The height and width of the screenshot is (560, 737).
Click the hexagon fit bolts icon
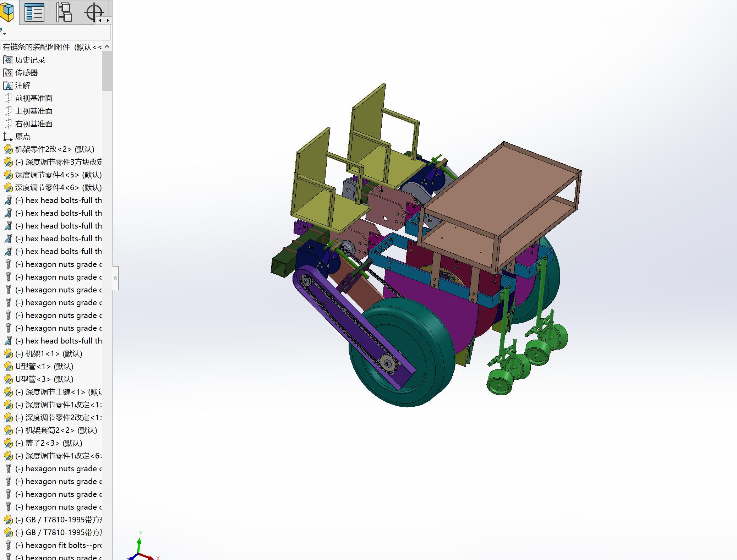tap(8, 545)
